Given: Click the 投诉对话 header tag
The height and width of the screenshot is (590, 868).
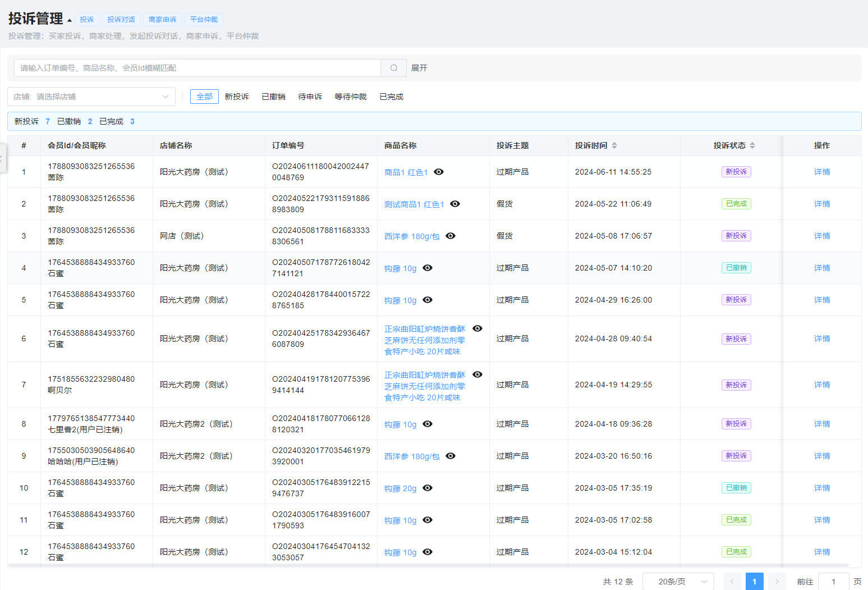Looking at the screenshot, I should click(121, 20).
